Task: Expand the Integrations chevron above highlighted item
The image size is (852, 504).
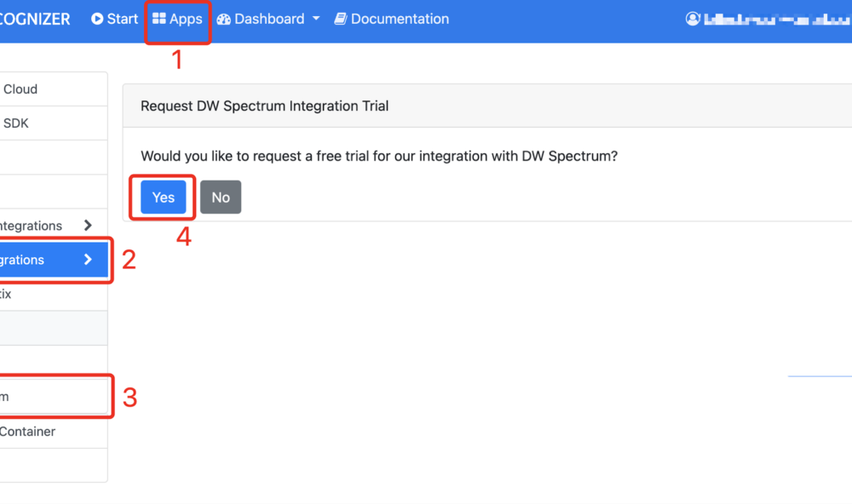Action: [x=88, y=226]
